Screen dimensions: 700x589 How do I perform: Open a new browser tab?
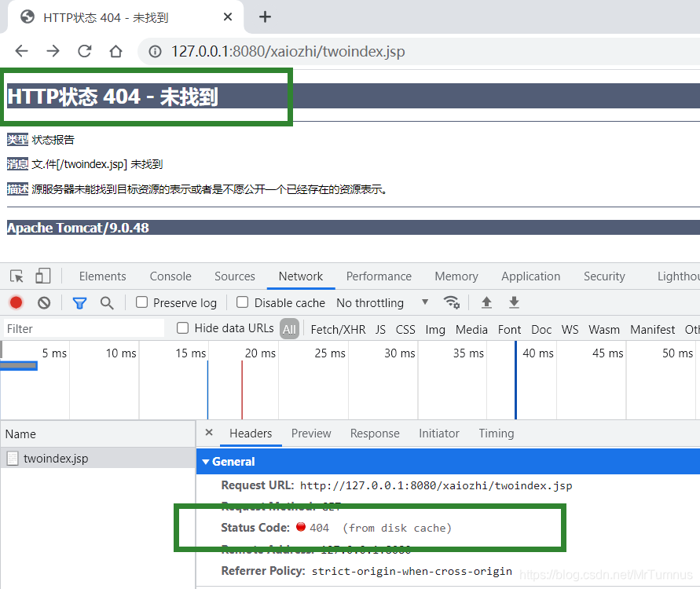[266, 17]
